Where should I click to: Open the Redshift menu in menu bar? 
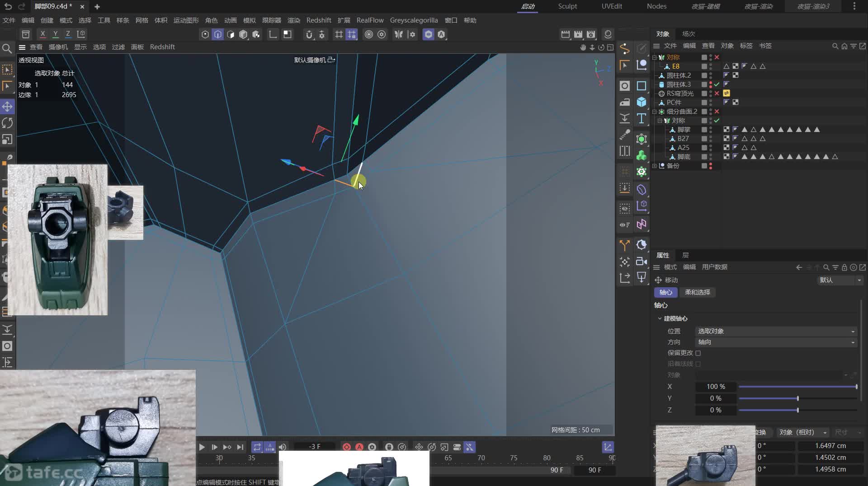pos(318,20)
